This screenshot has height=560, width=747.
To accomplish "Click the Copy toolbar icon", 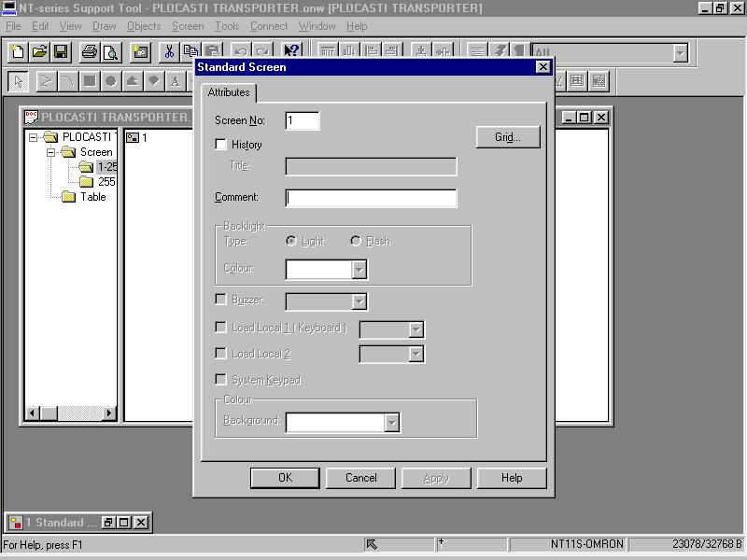I will click(x=190, y=50).
